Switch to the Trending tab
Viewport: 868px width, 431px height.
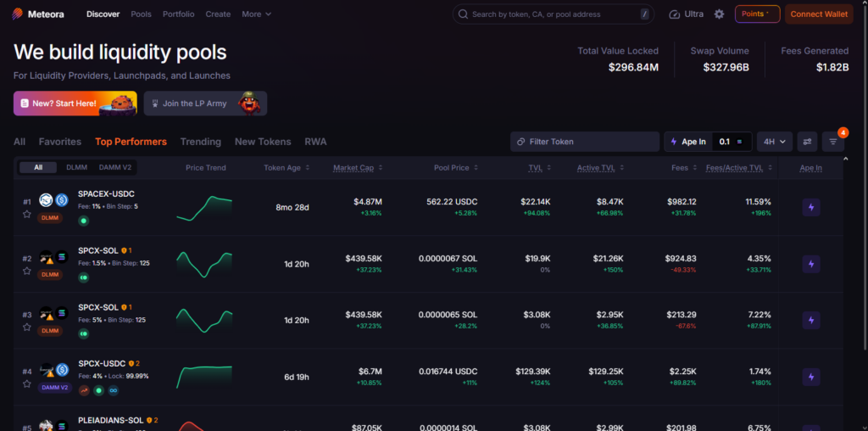coord(200,142)
